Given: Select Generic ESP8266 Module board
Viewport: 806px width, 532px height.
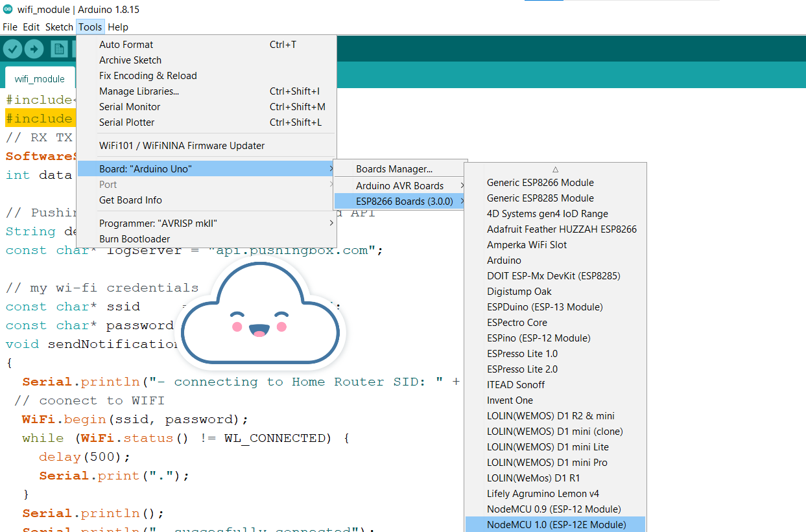Looking at the screenshot, I should pos(556,183).
